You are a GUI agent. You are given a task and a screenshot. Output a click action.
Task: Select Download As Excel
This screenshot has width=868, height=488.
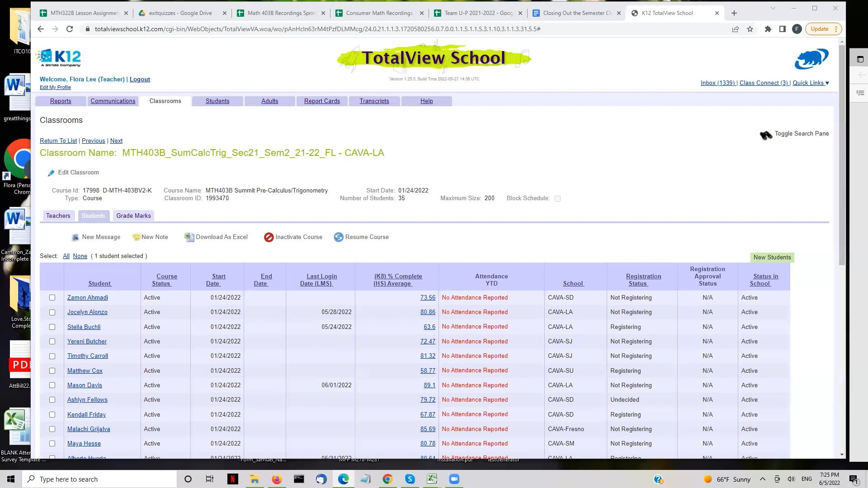coord(189,237)
